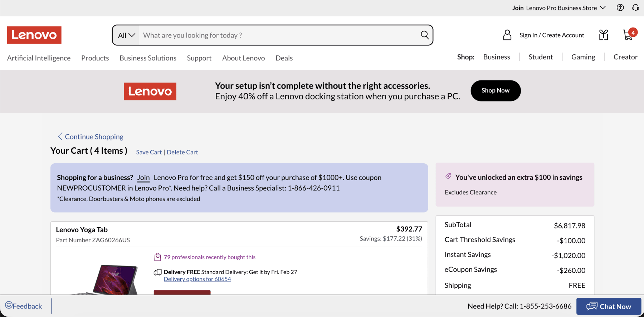Image resolution: width=644 pixels, height=317 pixels.
Task: Open the Artificial Intelligence menu
Action: [x=39, y=58]
